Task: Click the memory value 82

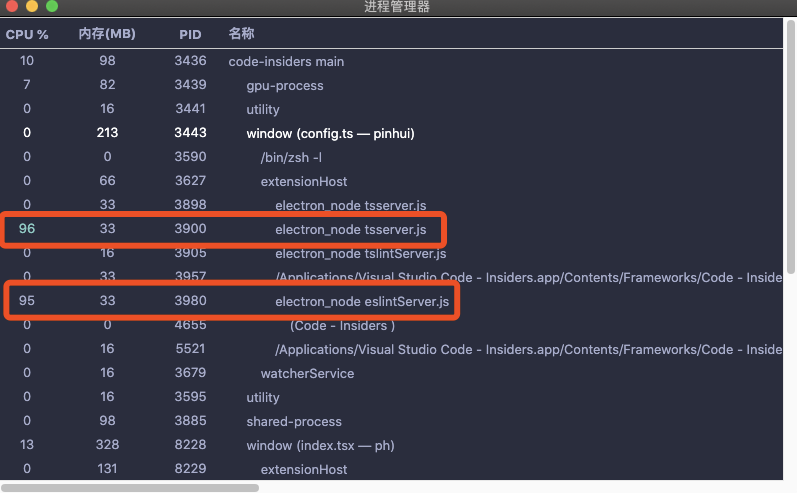Action: [107, 84]
